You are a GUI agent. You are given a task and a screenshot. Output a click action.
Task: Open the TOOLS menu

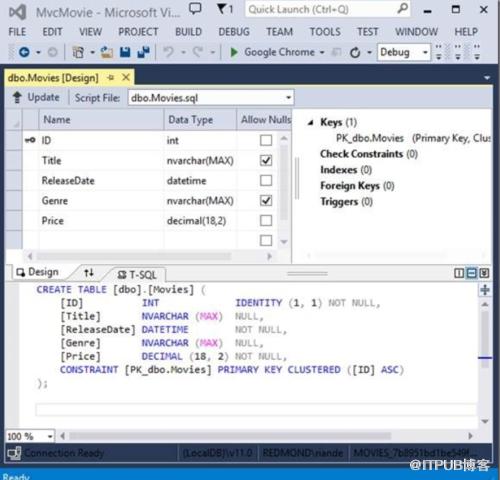(x=325, y=32)
